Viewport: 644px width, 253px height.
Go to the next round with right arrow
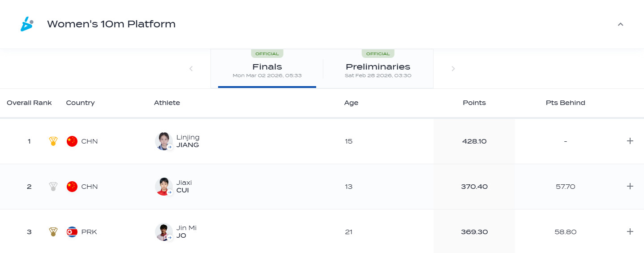click(453, 69)
